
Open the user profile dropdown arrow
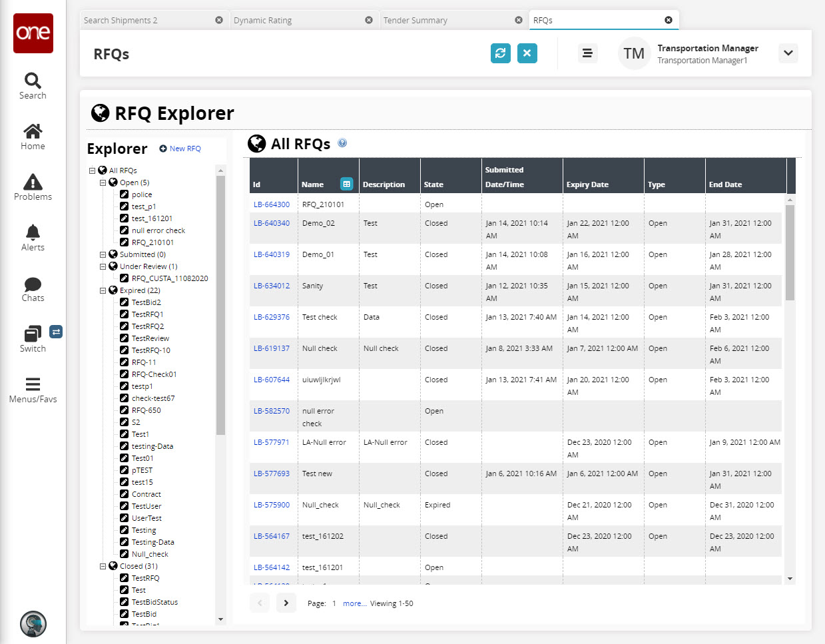click(788, 53)
